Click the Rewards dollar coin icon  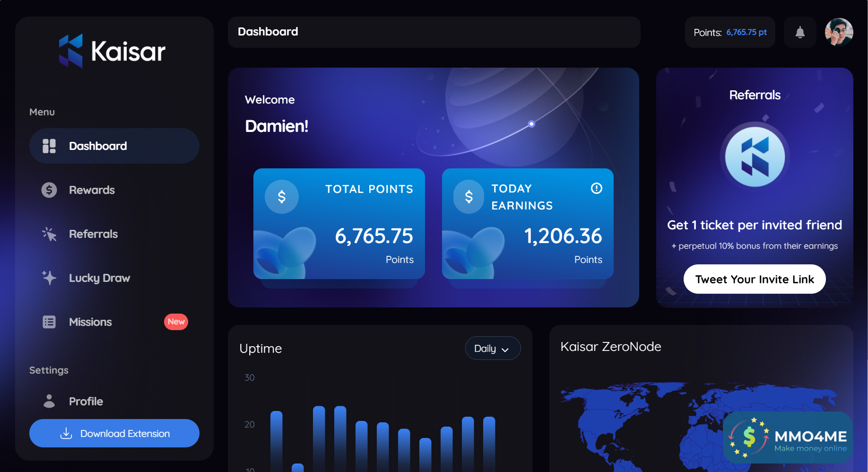click(49, 190)
